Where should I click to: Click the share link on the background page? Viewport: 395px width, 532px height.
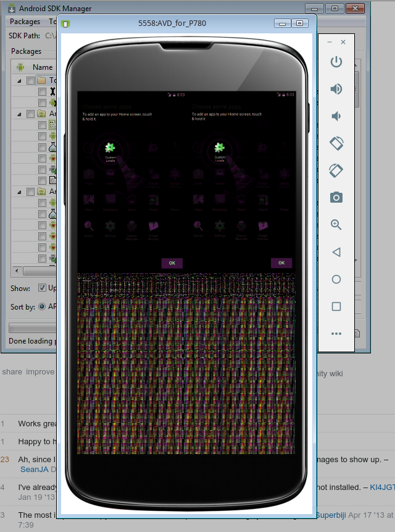point(12,372)
